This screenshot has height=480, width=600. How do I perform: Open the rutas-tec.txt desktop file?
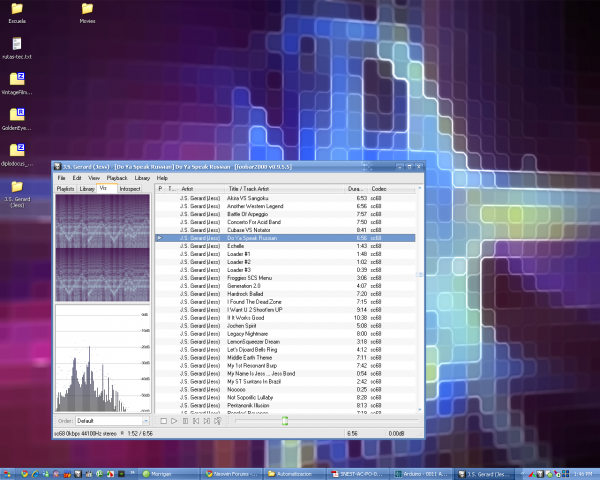tap(17, 48)
